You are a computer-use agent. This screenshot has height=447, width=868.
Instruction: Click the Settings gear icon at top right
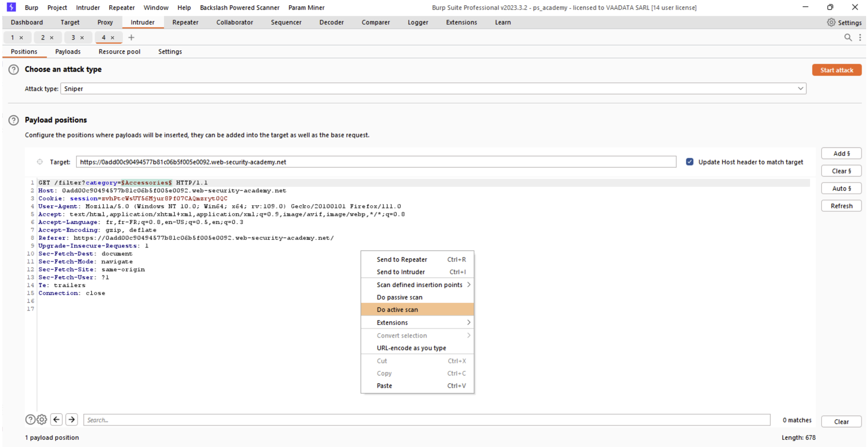831,22
